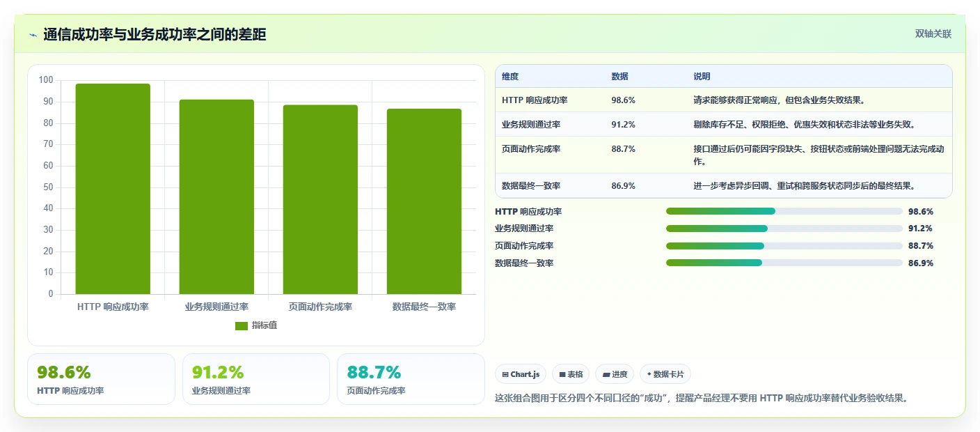Select the 表格 tag
This screenshot has width=980, height=432.
[571, 374]
